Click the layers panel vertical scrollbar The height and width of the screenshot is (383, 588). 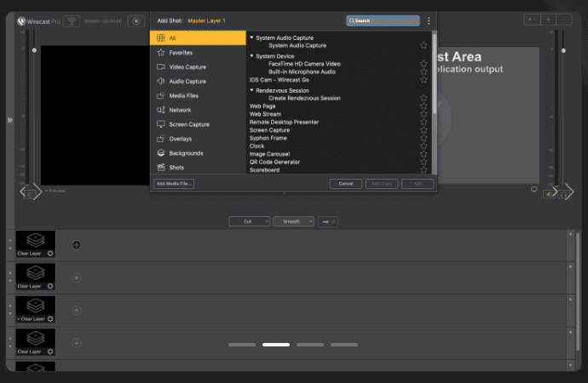tap(578, 292)
